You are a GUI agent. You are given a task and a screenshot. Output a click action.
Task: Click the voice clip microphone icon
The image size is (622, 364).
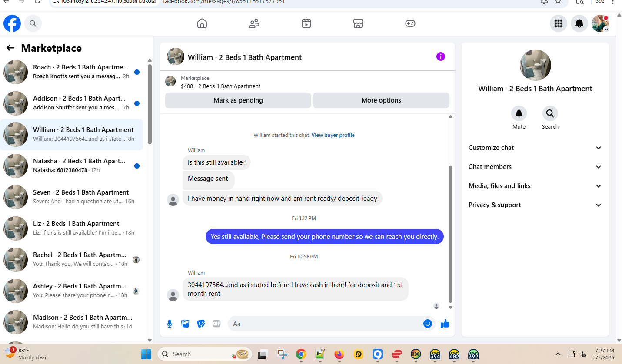point(170,324)
